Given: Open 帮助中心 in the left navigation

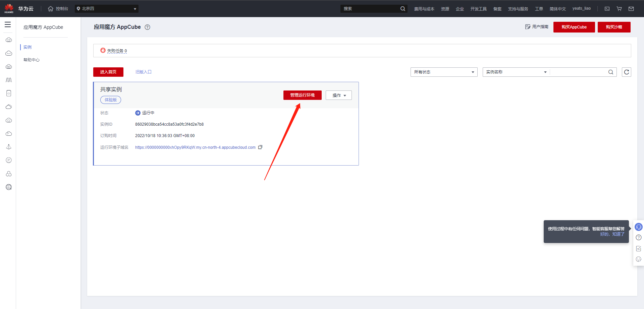Looking at the screenshot, I should [x=32, y=60].
